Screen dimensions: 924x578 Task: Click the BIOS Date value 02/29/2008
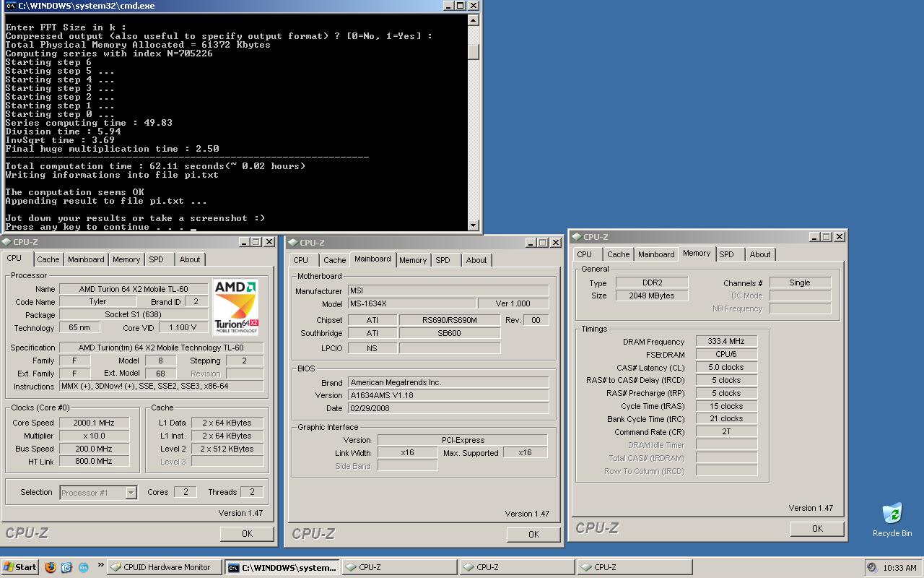point(448,408)
